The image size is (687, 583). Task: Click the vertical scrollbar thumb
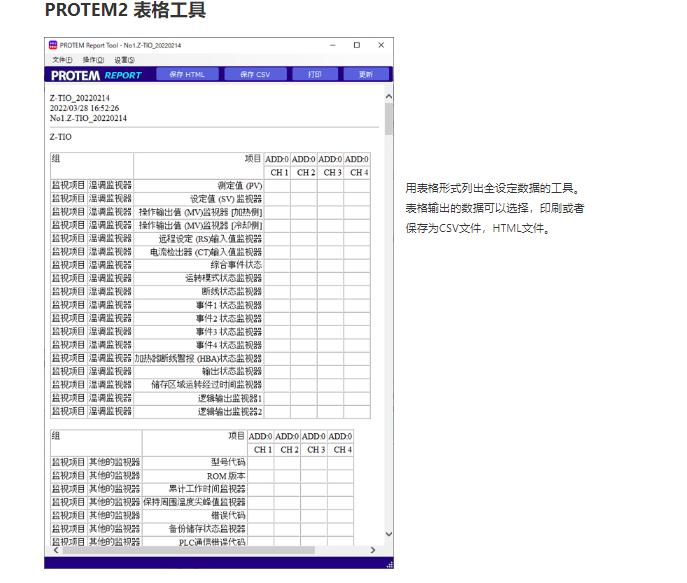point(389,119)
